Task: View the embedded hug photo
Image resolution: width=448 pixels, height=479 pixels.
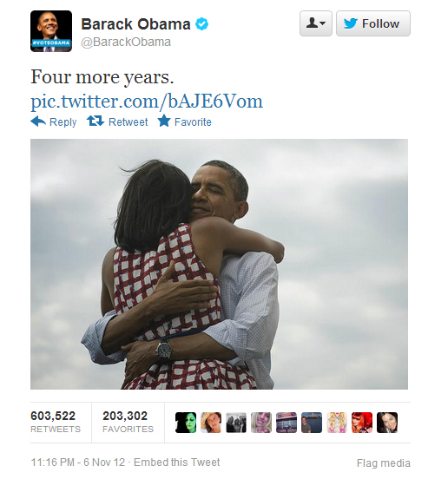Action: click(219, 265)
